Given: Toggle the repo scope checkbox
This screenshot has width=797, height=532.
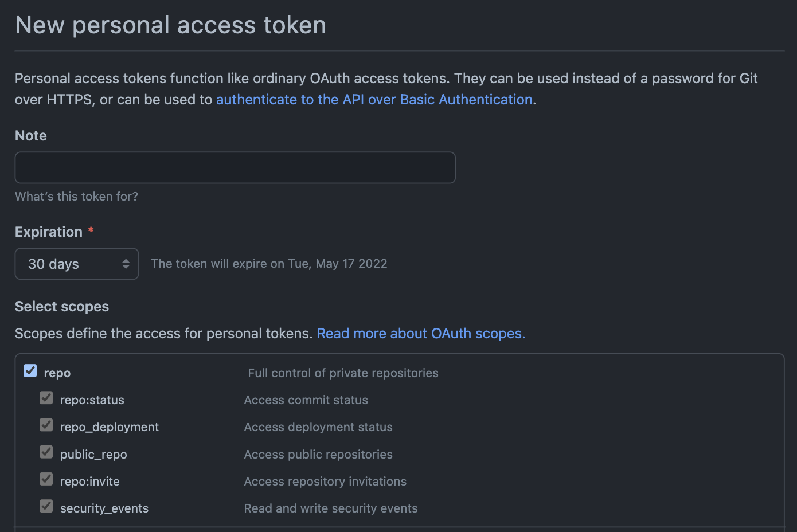Looking at the screenshot, I should [x=30, y=371].
